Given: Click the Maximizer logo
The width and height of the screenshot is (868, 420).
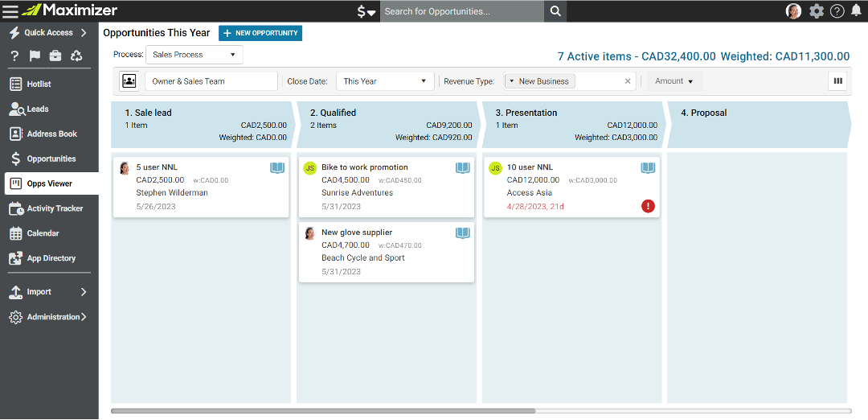Looking at the screenshot, I should pos(70,10).
